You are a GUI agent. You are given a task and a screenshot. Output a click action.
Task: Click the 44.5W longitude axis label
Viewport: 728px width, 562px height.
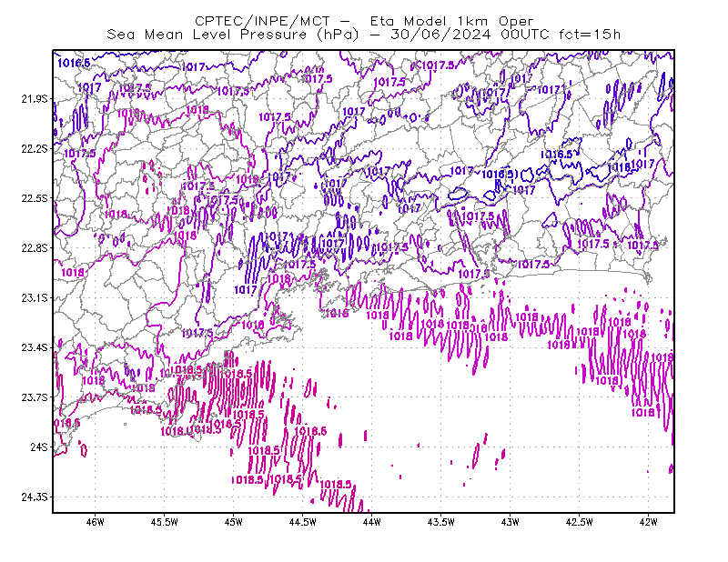click(303, 522)
